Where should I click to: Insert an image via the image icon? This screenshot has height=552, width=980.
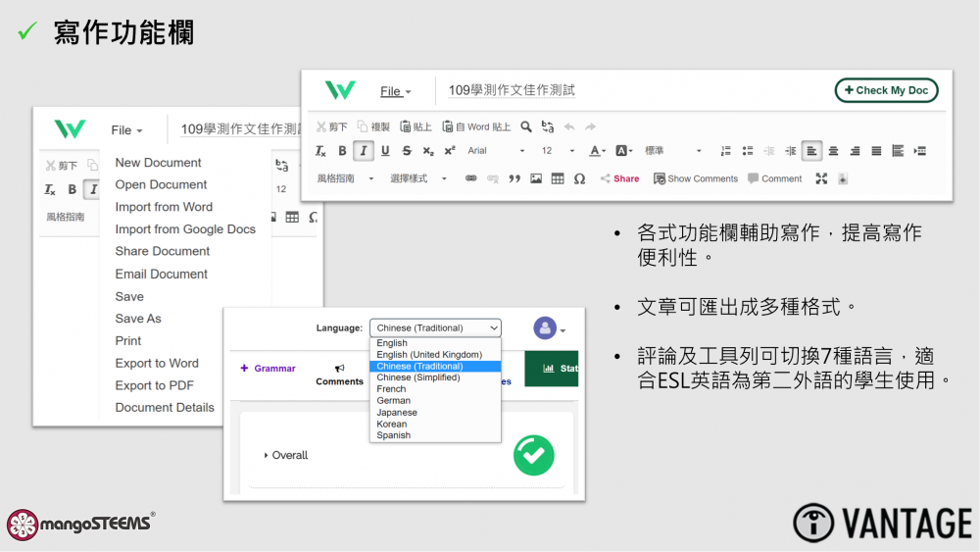(536, 178)
